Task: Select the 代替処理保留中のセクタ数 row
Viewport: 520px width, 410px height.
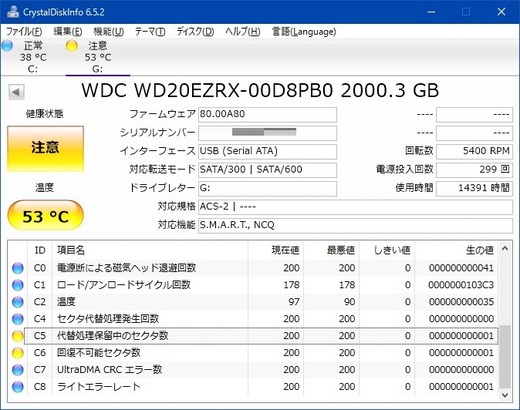Action: click(x=253, y=336)
